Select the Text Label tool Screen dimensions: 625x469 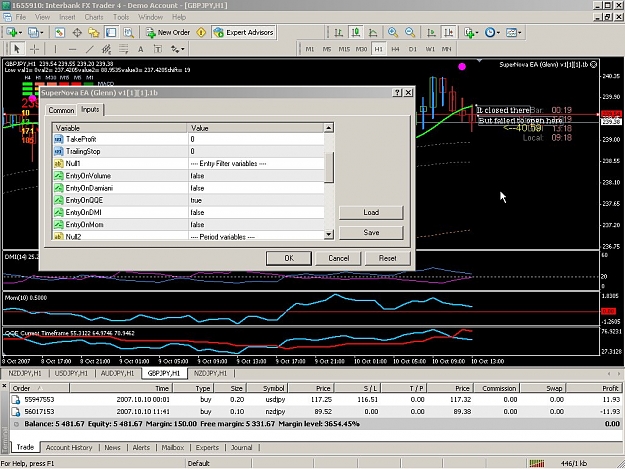(158, 49)
